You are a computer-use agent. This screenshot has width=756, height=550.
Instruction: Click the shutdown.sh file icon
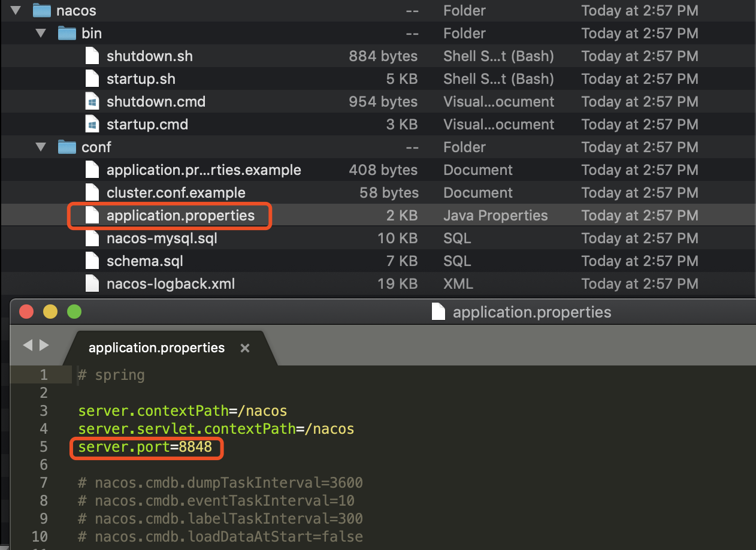pyautogui.click(x=92, y=56)
